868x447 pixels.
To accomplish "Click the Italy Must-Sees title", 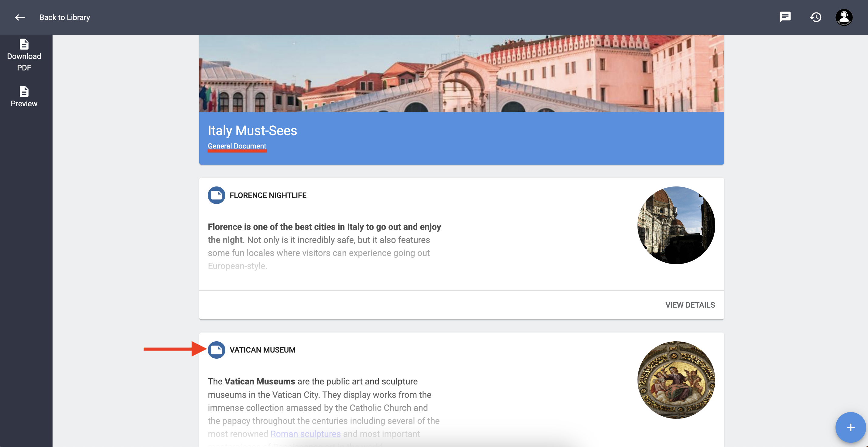I will (252, 130).
